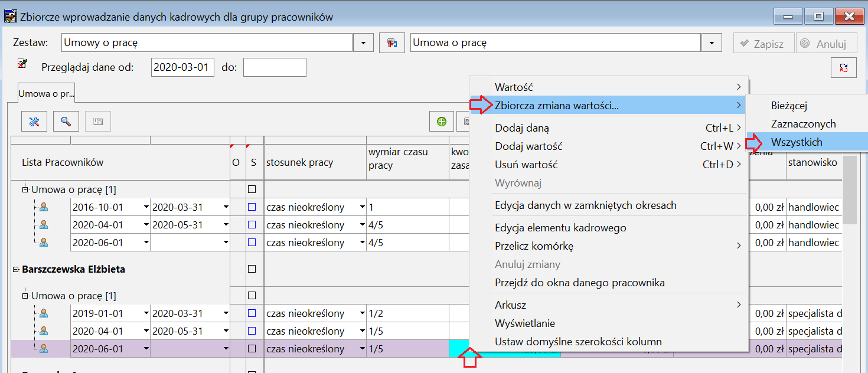The width and height of the screenshot is (868, 373).
Task: Click the Zapisz button
Action: point(762,44)
